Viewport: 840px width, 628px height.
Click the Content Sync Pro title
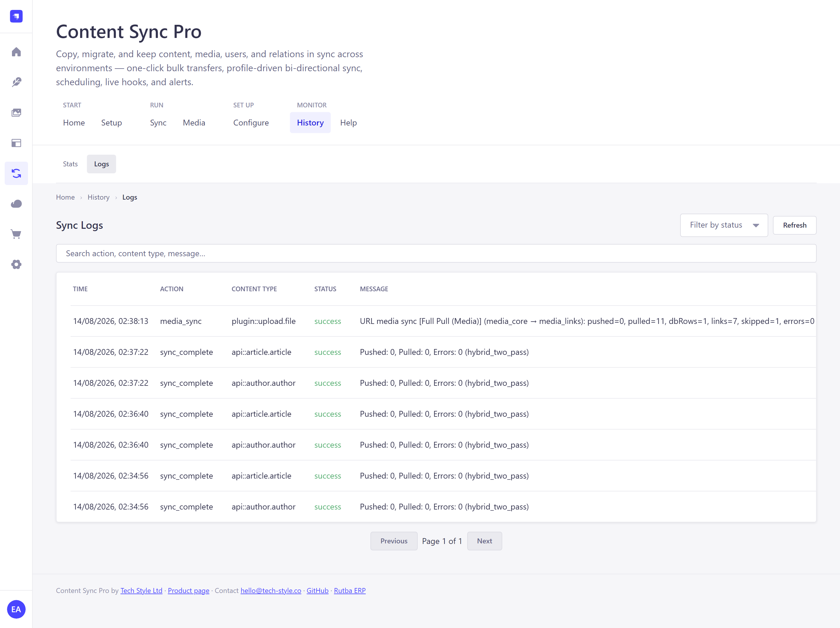click(129, 32)
